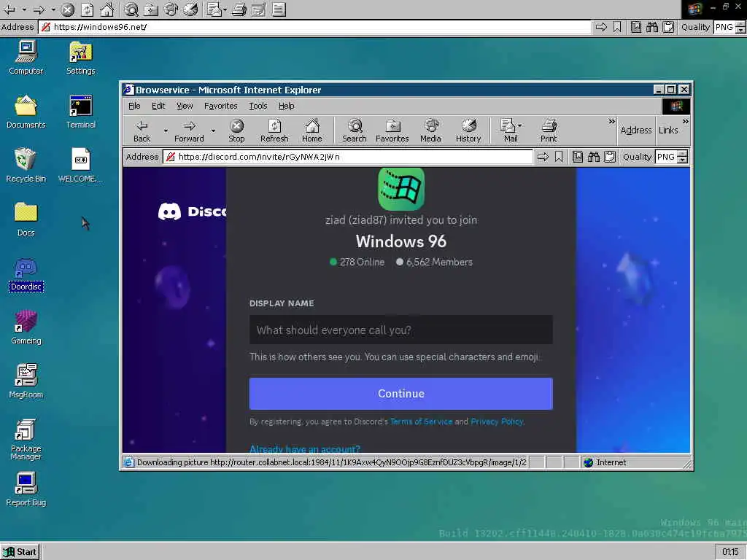This screenshot has height=560, width=747.
Task: Click the Mail button in Browservice toolbar
Action: [511, 131]
